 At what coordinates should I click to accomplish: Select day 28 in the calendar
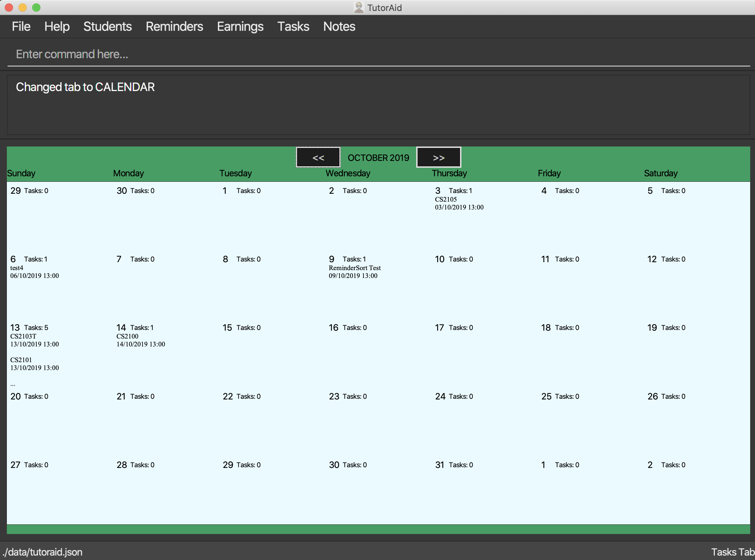click(122, 465)
